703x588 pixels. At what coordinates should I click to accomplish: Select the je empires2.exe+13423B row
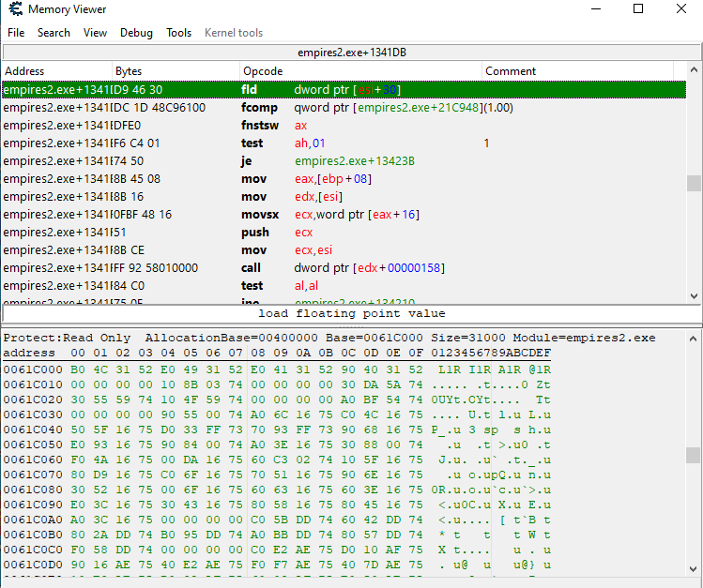(344, 160)
